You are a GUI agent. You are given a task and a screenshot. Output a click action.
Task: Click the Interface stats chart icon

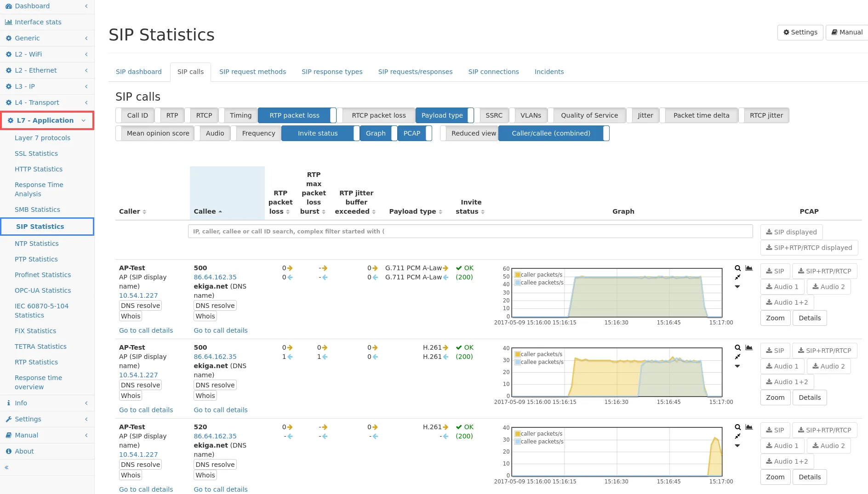8,22
